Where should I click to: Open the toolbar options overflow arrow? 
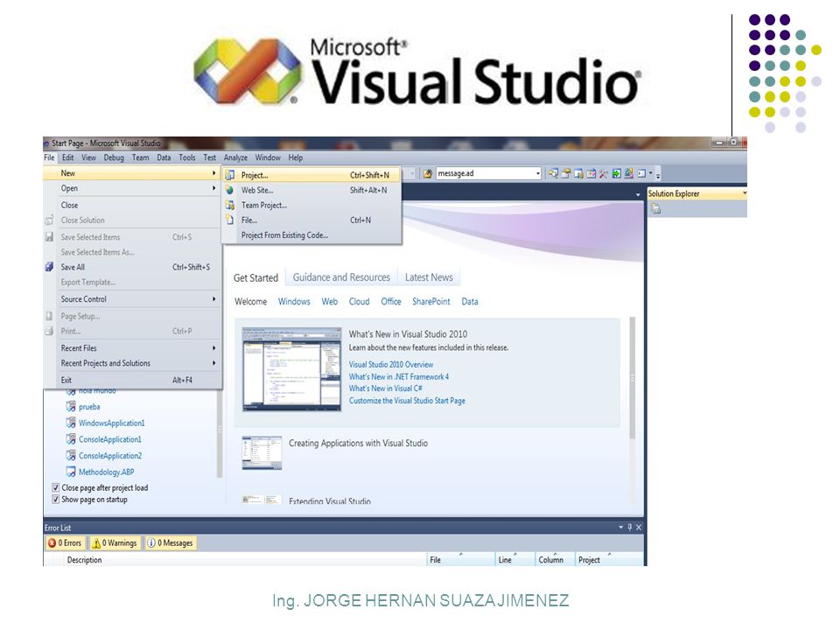pyautogui.click(x=658, y=175)
